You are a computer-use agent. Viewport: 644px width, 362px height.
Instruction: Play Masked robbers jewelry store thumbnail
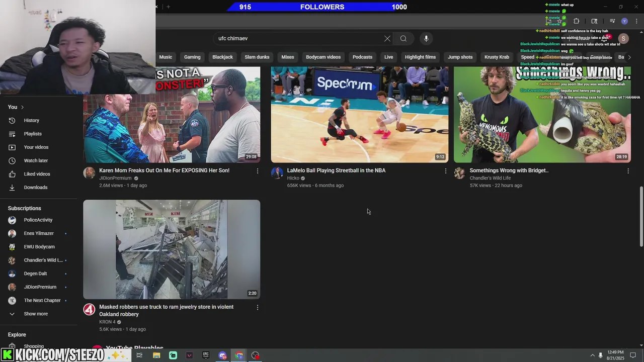coord(172,249)
